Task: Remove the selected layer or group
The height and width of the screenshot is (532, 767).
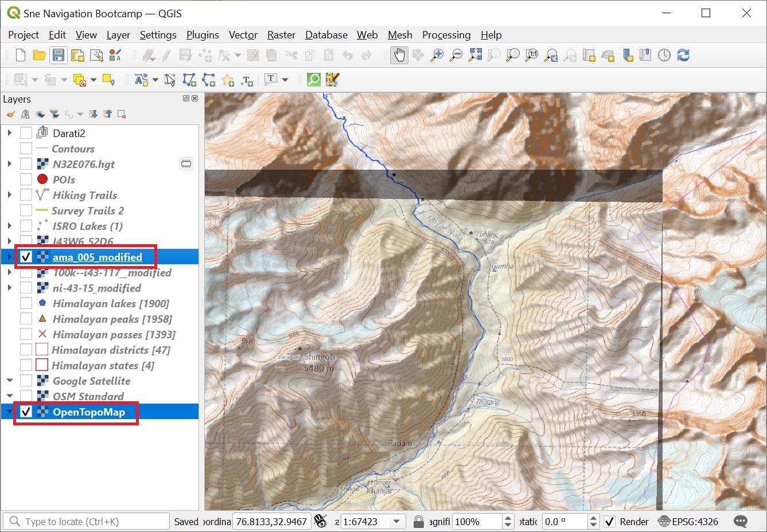Action: pos(122,114)
